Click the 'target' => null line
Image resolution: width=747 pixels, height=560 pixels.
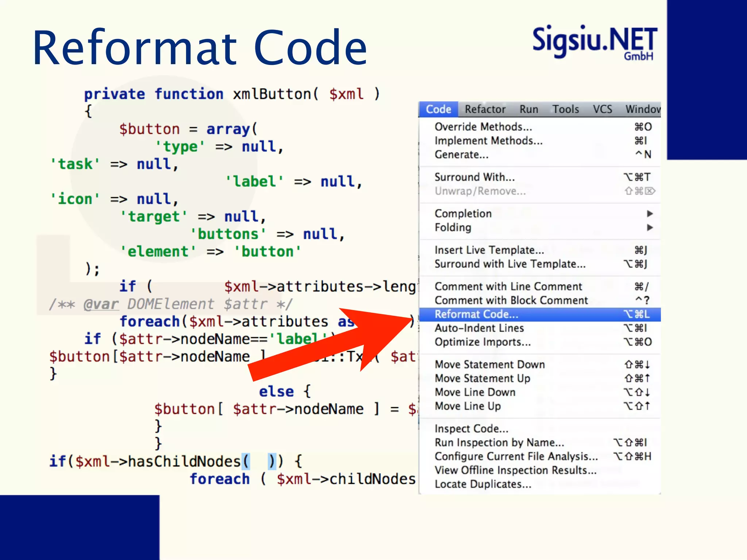coord(193,217)
